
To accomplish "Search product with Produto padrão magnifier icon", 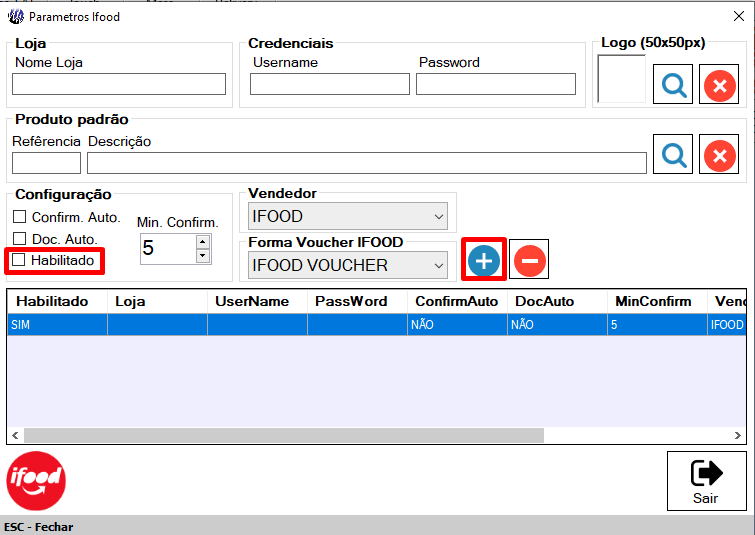I will pos(673,154).
